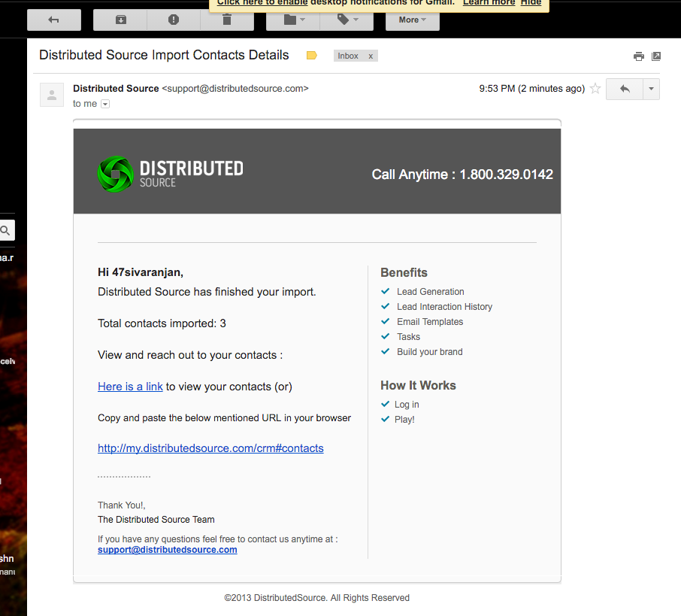Hide the desktop notifications banner
This screenshot has width=681, height=616.
point(531,2)
